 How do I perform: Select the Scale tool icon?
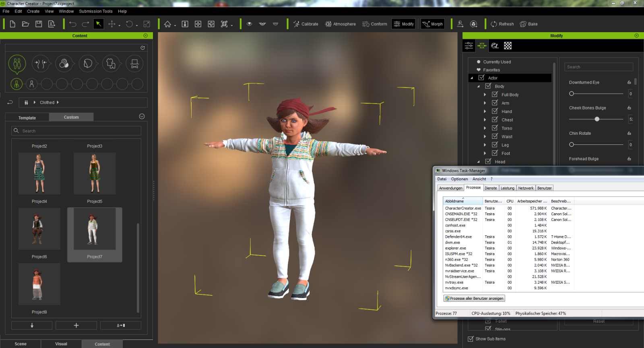(147, 24)
